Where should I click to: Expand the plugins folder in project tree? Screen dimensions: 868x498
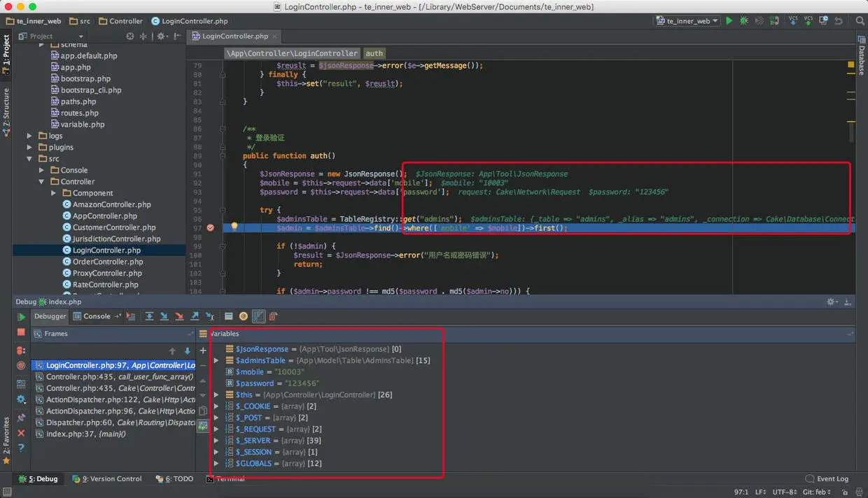point(29,148)
